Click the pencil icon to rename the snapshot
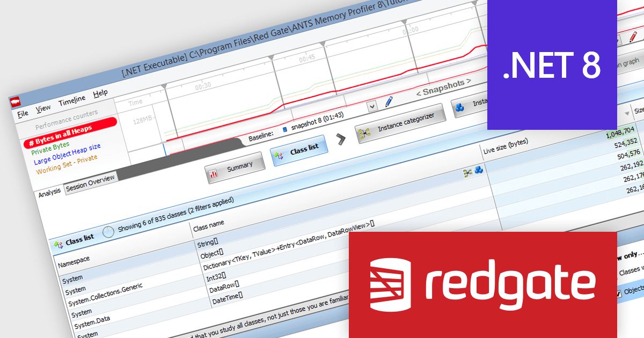644x338 pixels. click(x=390, y=101)
